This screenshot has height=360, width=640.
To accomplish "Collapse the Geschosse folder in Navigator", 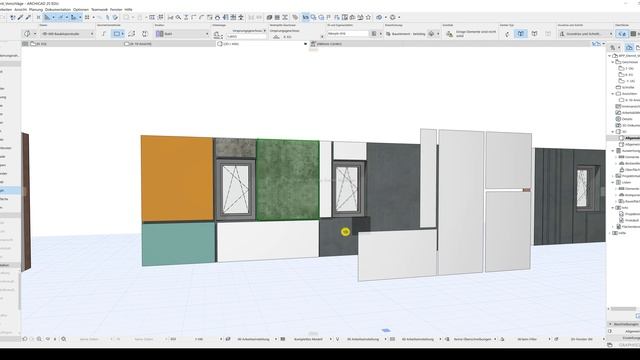I will coord(613,62).
